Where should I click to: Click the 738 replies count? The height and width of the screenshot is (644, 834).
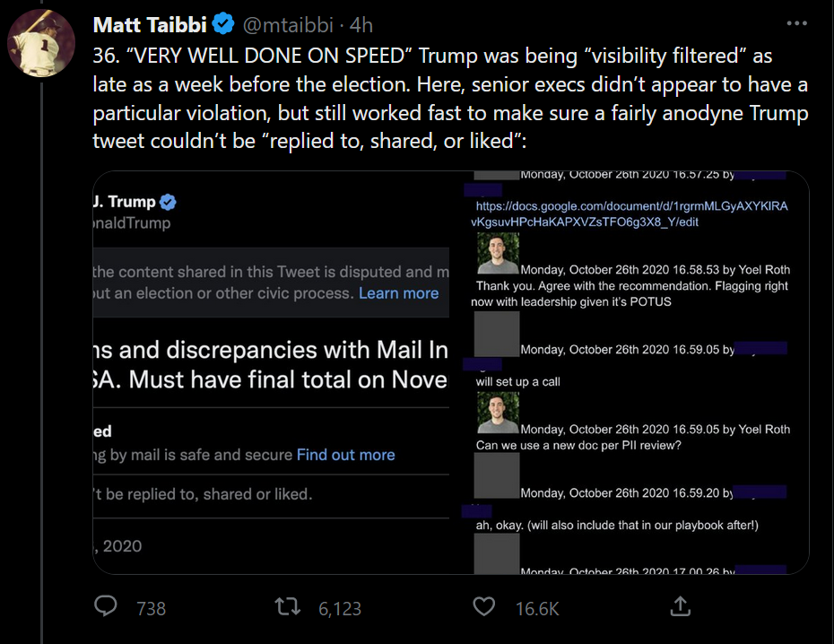tap(151, 608)
